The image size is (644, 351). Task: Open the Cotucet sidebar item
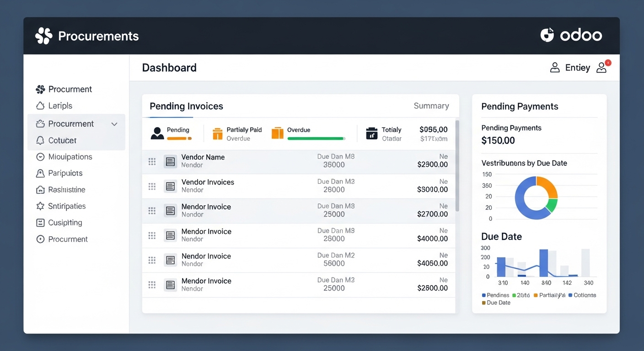pos(62,140)
